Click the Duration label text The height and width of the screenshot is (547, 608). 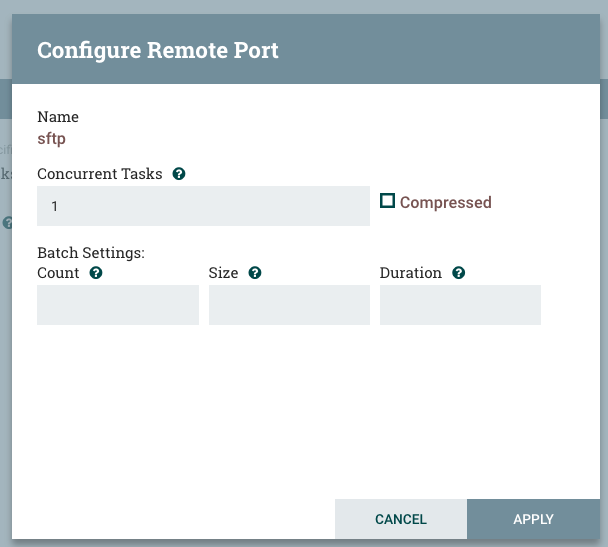click(x=411, y=272)
